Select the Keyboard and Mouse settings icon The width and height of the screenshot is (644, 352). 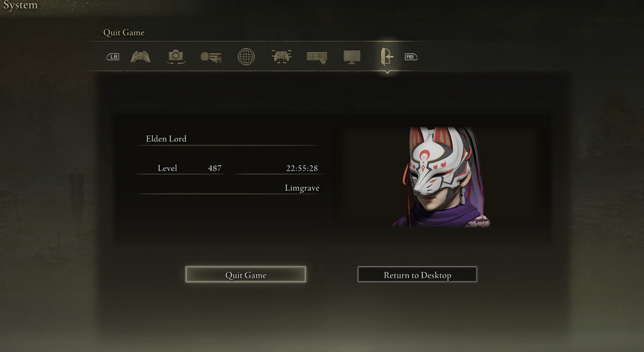317,57
